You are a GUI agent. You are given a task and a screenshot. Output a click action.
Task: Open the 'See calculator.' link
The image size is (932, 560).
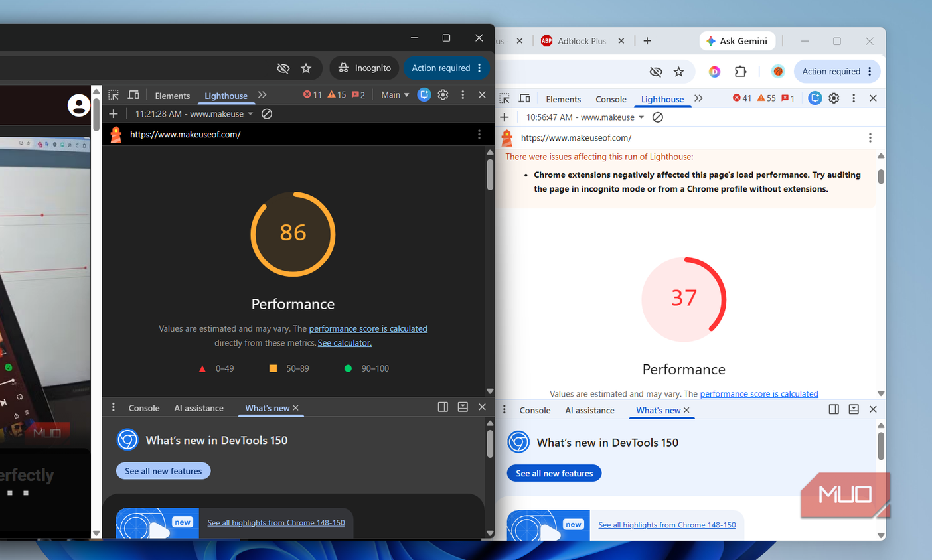click(345, 343)
